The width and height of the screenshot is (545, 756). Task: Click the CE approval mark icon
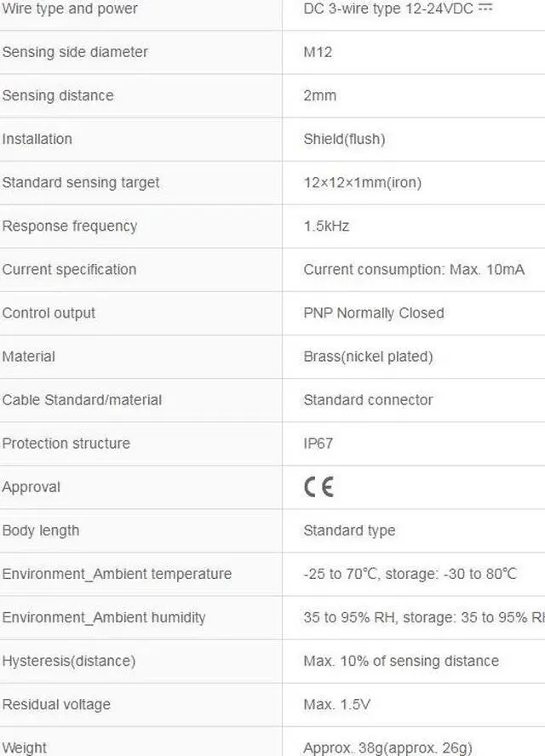tap(318, 487)
